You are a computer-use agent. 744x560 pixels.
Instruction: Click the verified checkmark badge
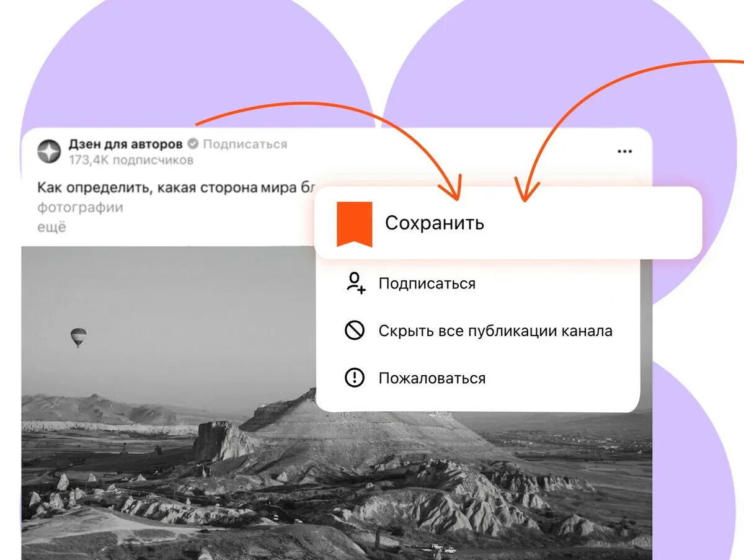click(193, 144)
